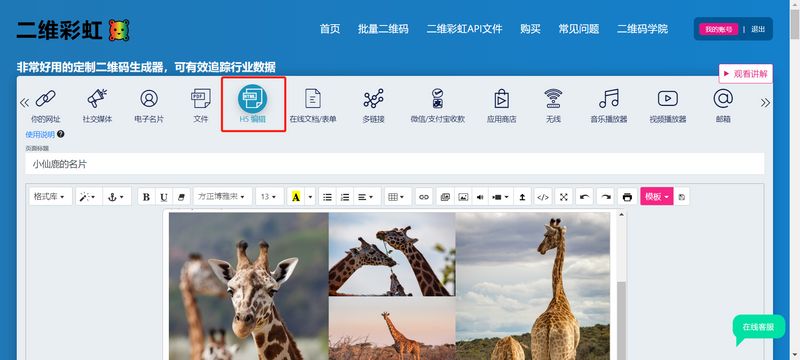This screenshot has height=360, width=800.
Task: Open the pink 模板 templates dropdown
Action: point(657,196)
